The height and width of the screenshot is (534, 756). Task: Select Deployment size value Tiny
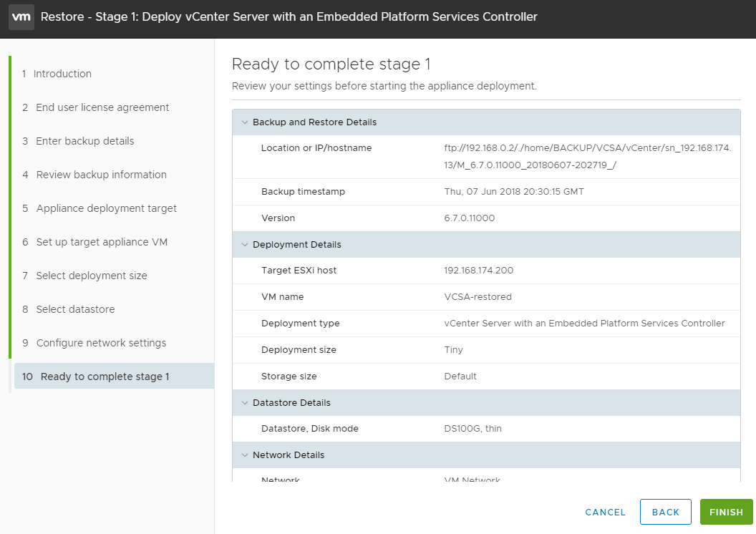[x=454, y=350]
